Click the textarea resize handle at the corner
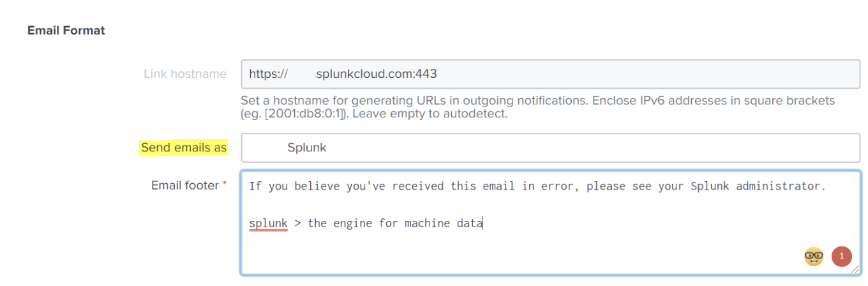This screenshot has height=286, width=868. click(x=855, y=270)
